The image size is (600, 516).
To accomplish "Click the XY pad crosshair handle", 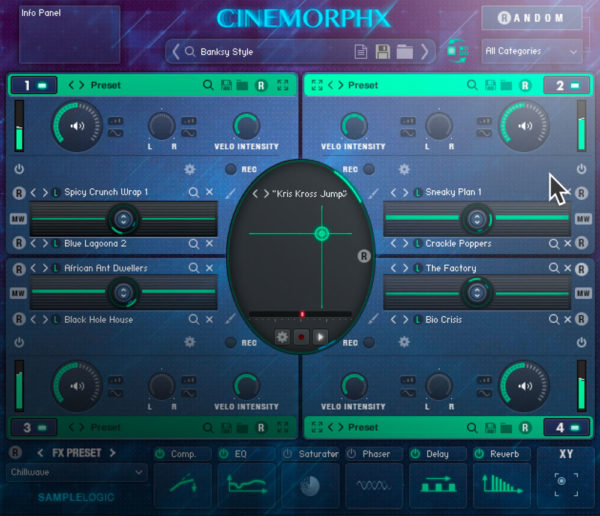I will 322,234.
